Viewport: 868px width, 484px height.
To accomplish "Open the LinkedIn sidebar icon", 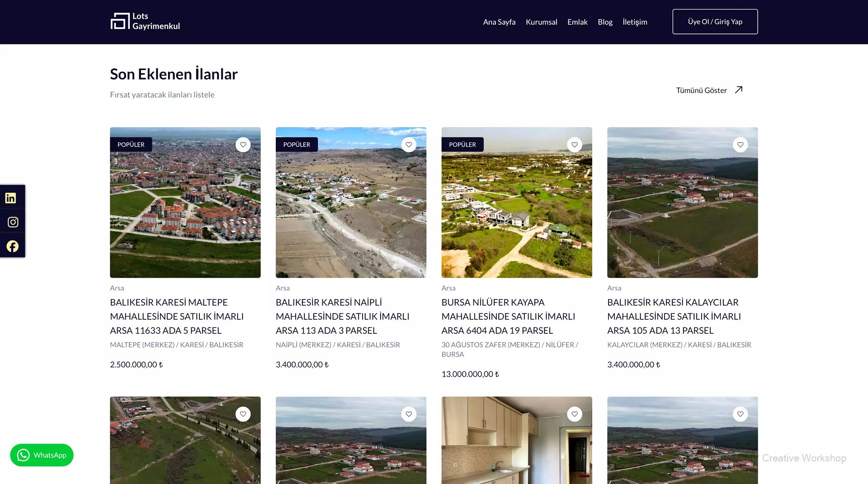I will [11, 198].
